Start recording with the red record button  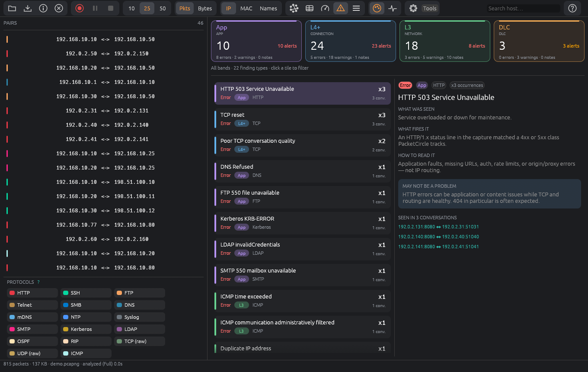tap(80, 8)
